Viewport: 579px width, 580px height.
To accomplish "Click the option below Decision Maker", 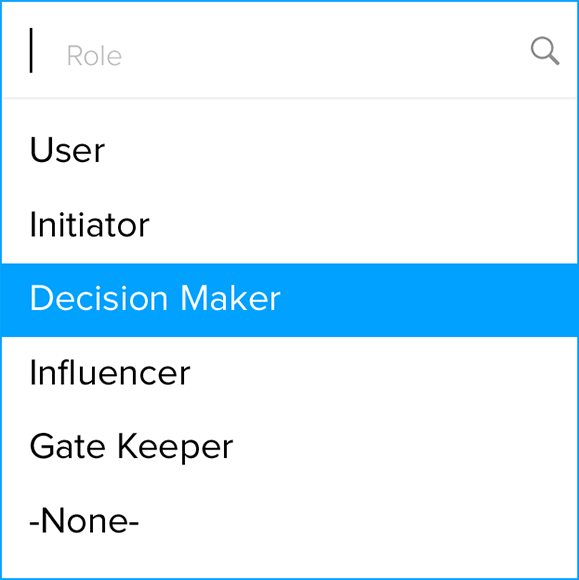I will tap(289, 374).
